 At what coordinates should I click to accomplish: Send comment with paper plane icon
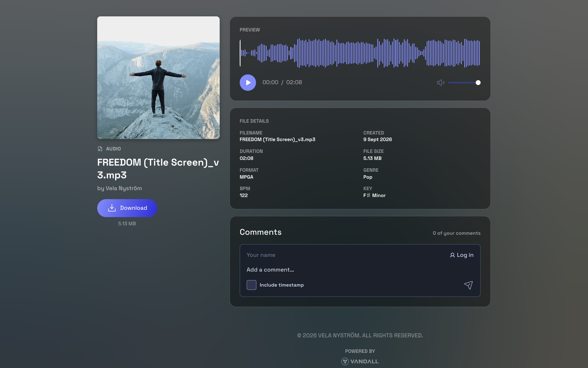468,285
